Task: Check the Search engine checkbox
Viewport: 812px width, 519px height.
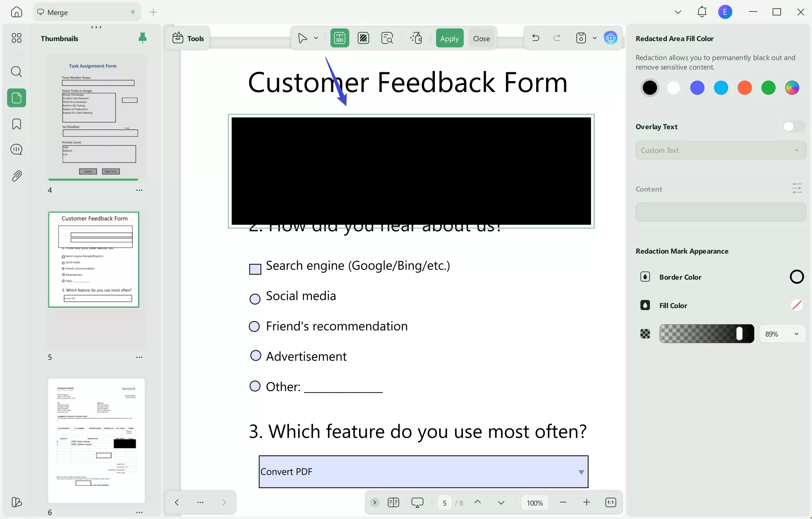Action: 255,269
